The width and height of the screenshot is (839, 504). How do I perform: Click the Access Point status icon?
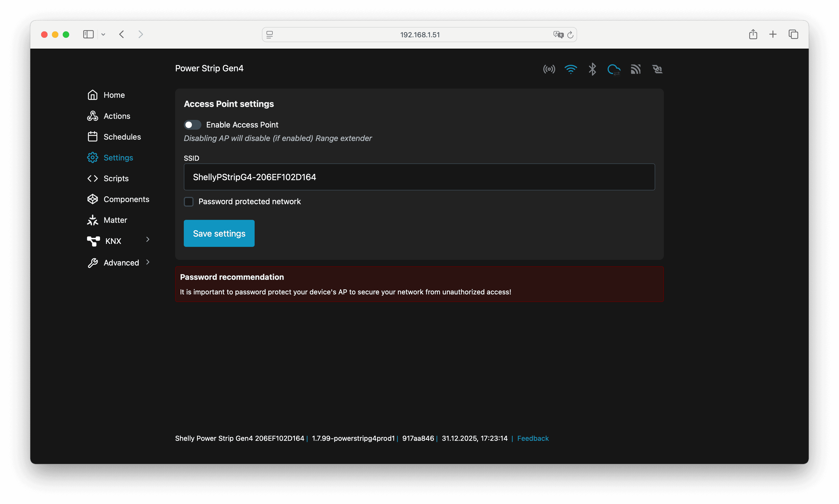click(x=549, y=69)
